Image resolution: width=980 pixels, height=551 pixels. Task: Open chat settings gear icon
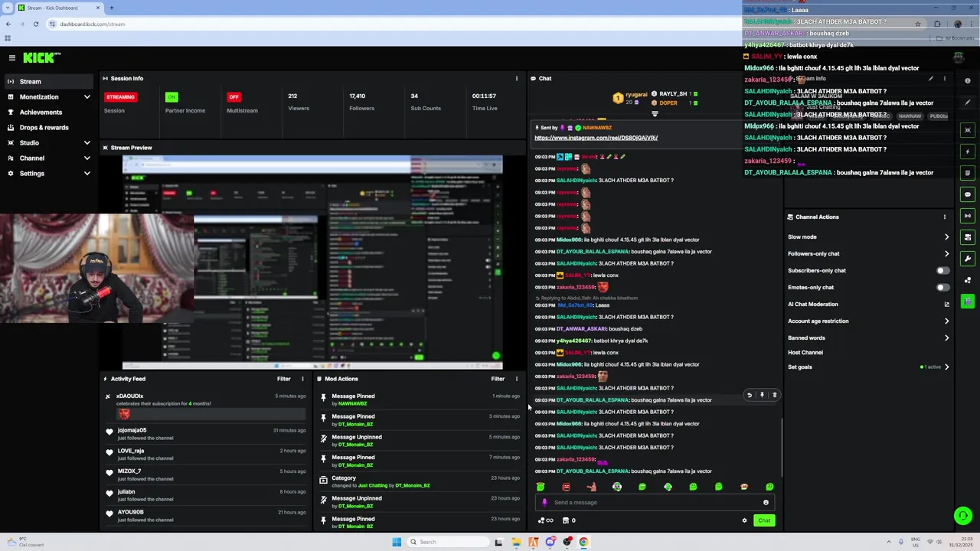click(x=744, y=520)
